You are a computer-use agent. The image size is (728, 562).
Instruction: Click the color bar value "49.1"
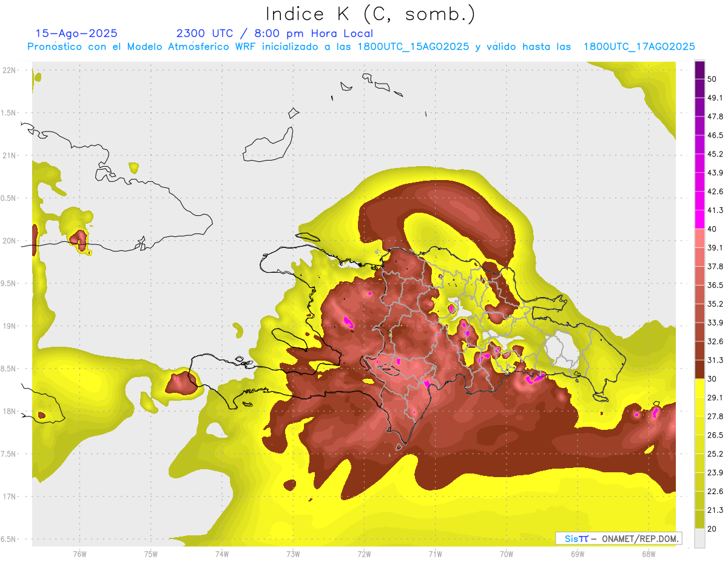(715, 98)
